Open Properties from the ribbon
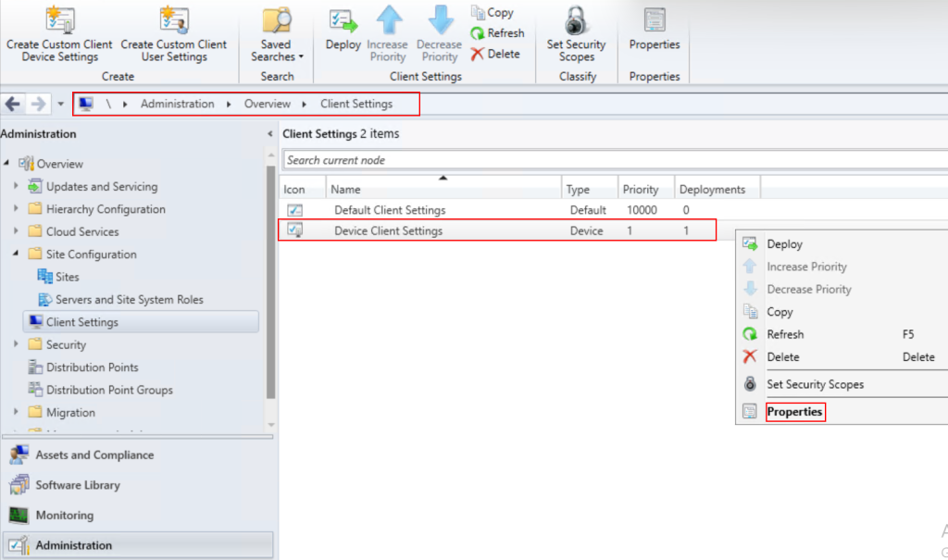Image resolution: width=948 pixels, height=560 pixels. pyautogui.click(x=655, y=19)
